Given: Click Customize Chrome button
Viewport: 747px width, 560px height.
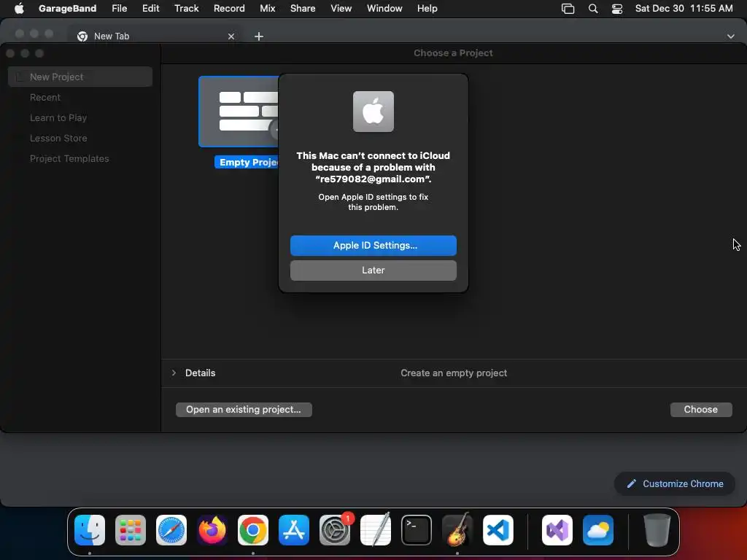Looking at the screenshot, I should pos(675,484).
